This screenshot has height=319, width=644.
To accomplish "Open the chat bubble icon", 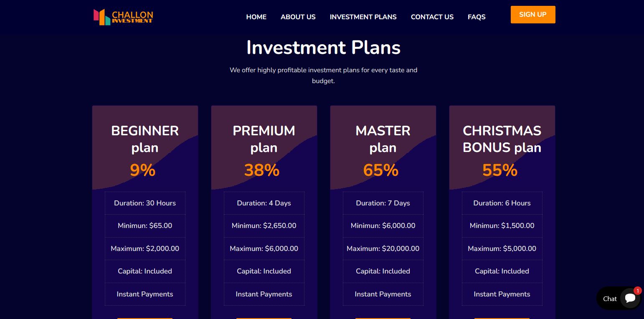I will pos(630,299).
